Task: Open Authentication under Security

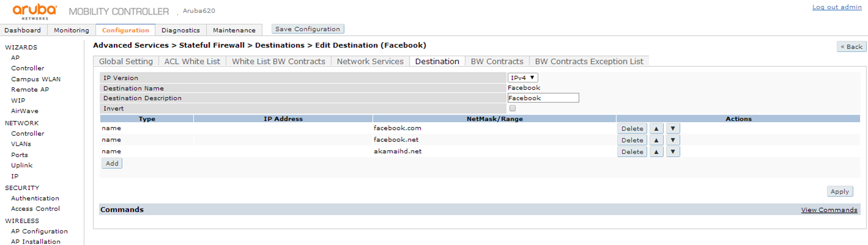Action: [35, 198]
